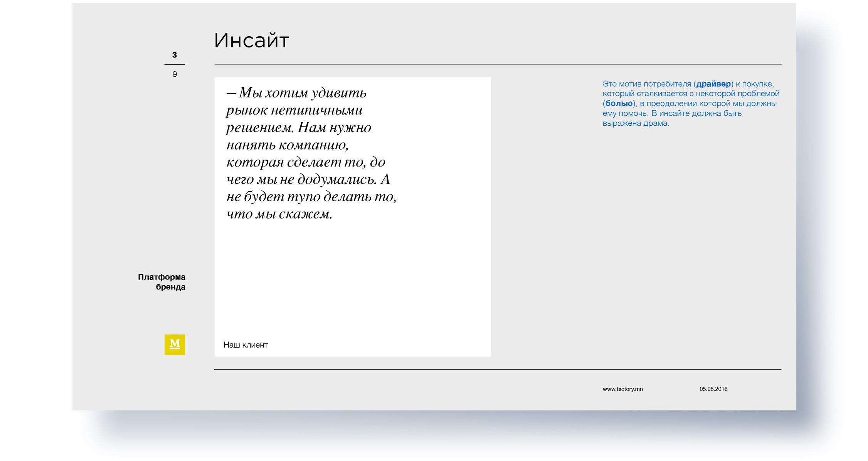Click the Наш клиент caption

[x=246, y=345]
